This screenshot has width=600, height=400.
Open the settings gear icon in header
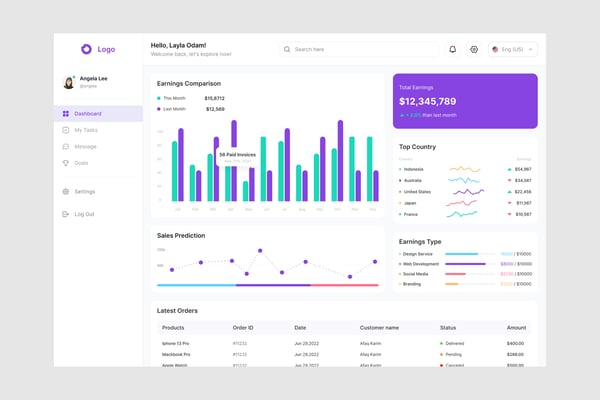point(474,49)
